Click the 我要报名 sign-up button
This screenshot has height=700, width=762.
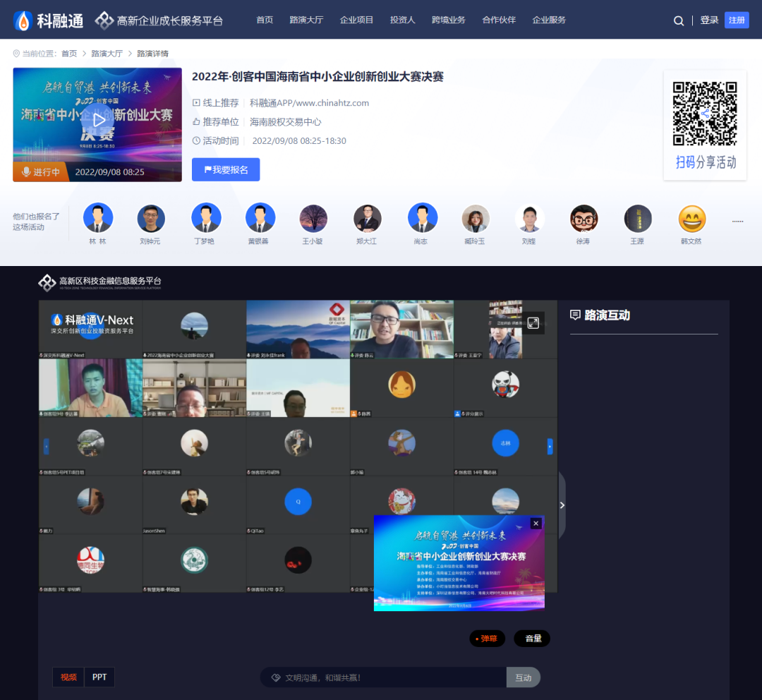click(x=226, y=169)
